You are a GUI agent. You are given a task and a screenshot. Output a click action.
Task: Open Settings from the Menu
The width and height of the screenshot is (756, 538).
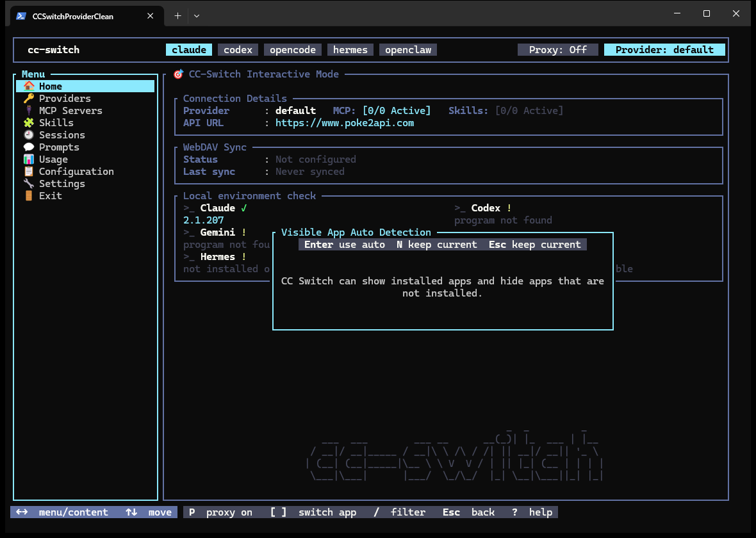(x=85, y=184)
